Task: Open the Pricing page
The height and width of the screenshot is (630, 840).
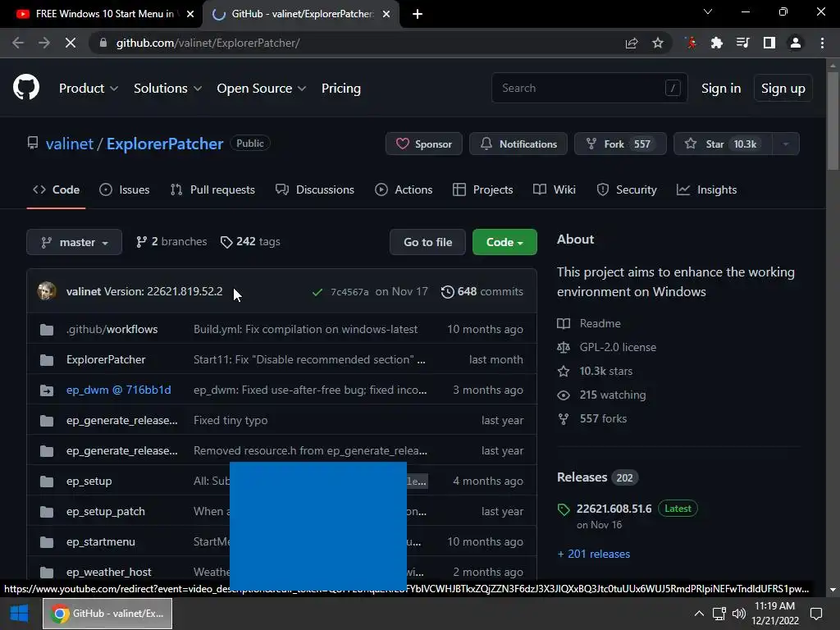Action: point(340,89)
